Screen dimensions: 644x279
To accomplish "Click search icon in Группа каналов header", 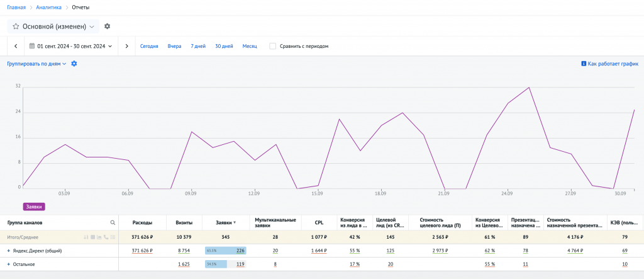I will click(x=113, y=222).
